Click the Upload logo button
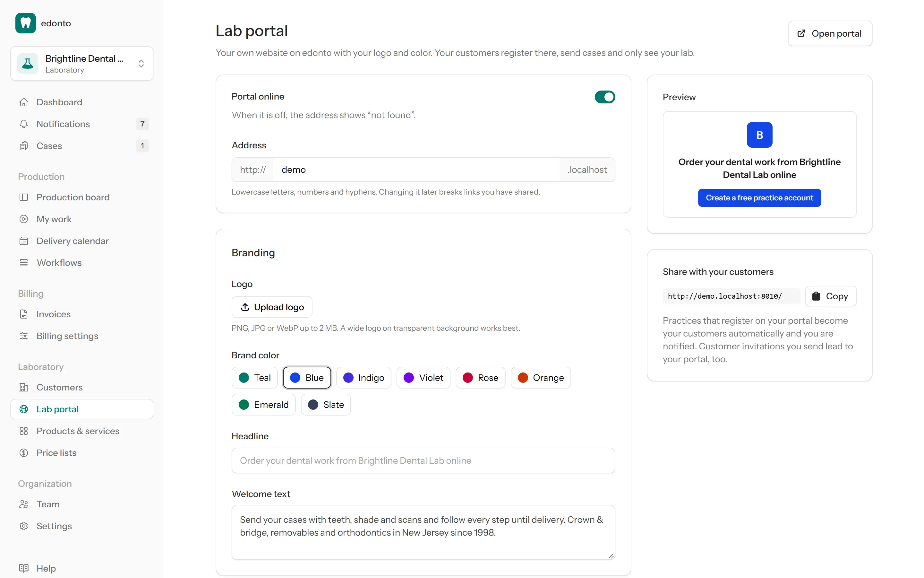Viewport: 924px width, 578px height. pos(272,307)
